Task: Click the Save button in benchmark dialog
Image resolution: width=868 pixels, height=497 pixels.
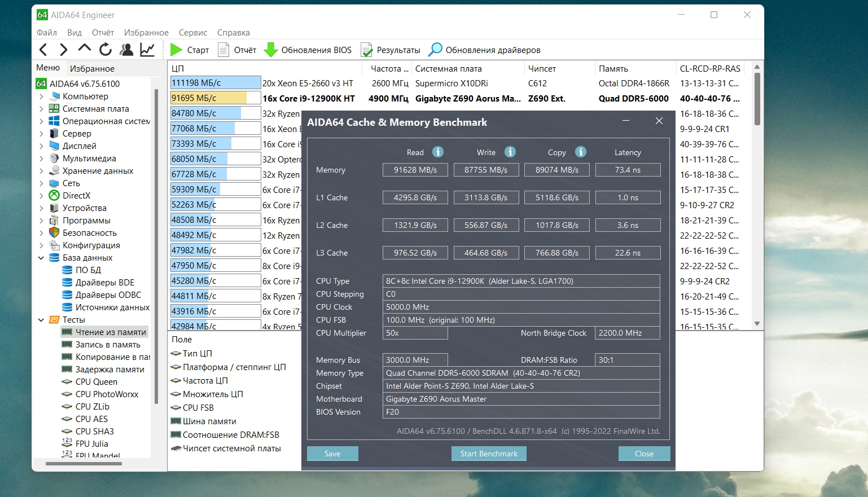Action: [x=332, y=454]
